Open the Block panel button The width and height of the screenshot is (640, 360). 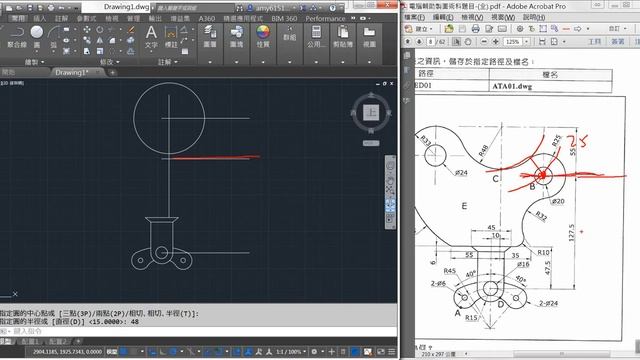tap(236, 37)
